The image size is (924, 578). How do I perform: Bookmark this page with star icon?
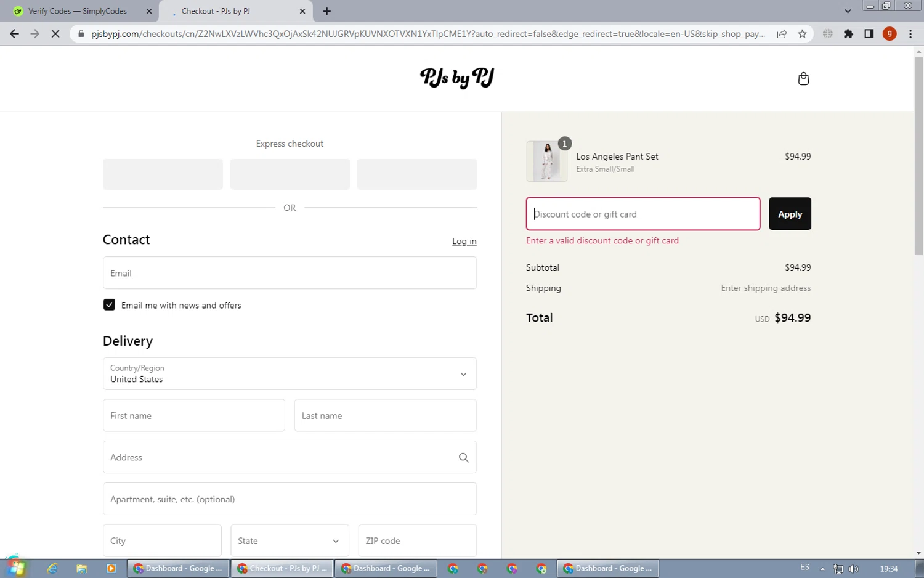coord(802,34)
